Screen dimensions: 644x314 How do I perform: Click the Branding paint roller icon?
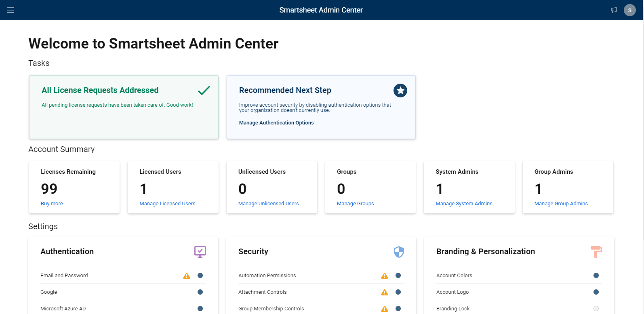[596, 252]
